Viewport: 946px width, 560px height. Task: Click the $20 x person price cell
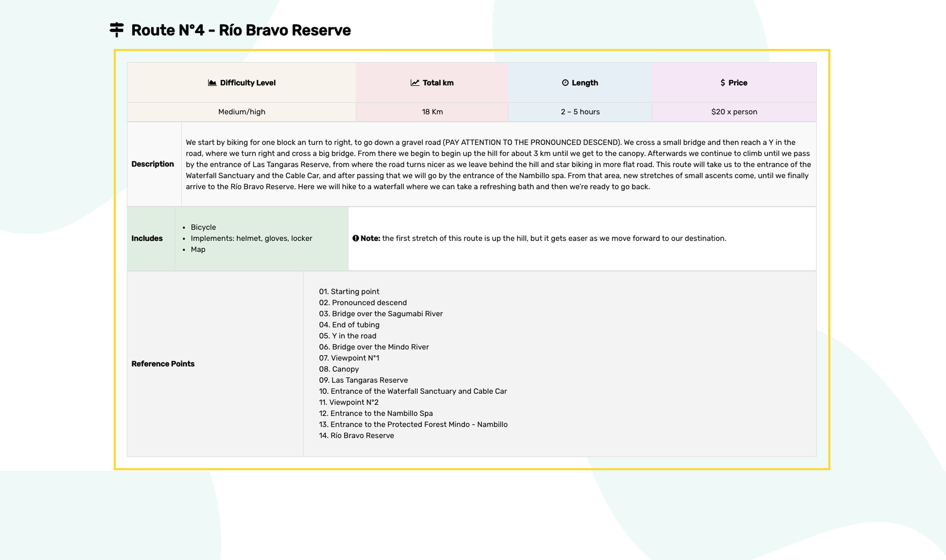(734, 112)
